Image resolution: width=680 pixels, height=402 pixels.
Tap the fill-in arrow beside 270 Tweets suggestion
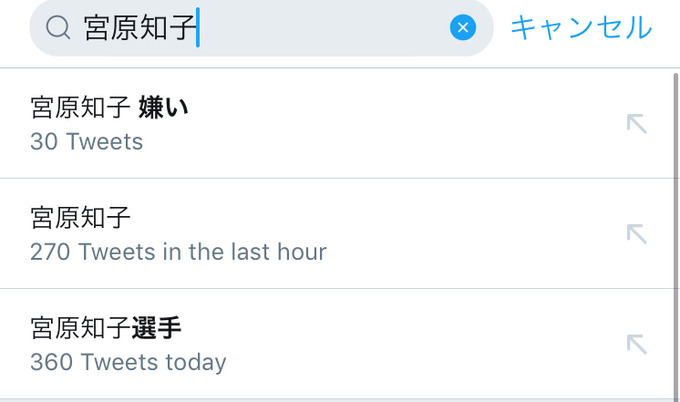click(x=637, y=234)
